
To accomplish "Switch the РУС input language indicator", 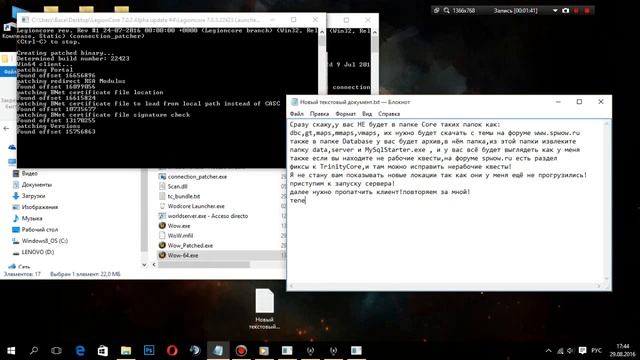I will (596, 351).
